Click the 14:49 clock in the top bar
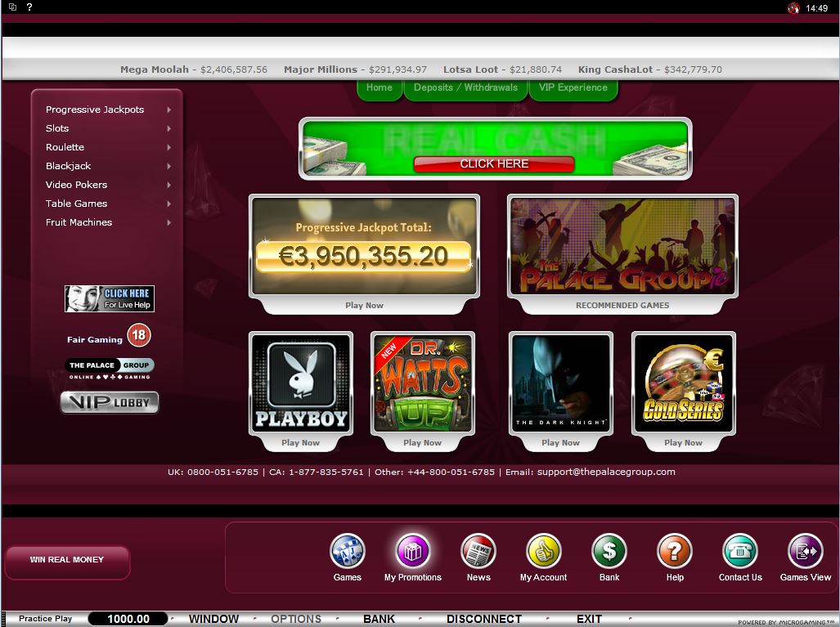The width and height of the screenshot is (840, 627). [816, 8]
